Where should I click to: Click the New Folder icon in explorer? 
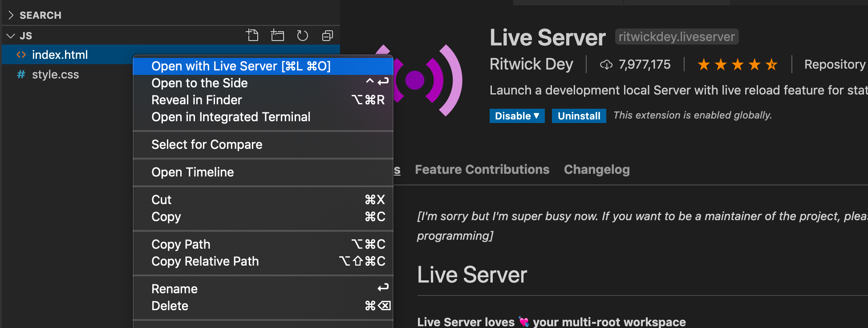(277, 35)
